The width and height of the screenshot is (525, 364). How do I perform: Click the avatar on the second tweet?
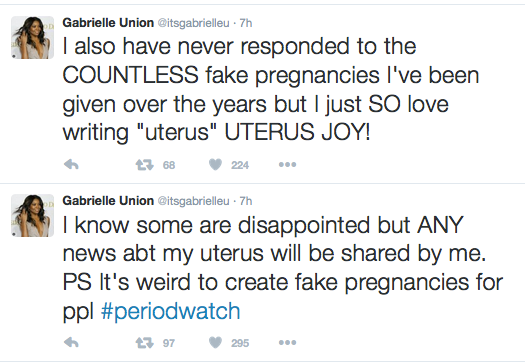[x=32, y=215]
